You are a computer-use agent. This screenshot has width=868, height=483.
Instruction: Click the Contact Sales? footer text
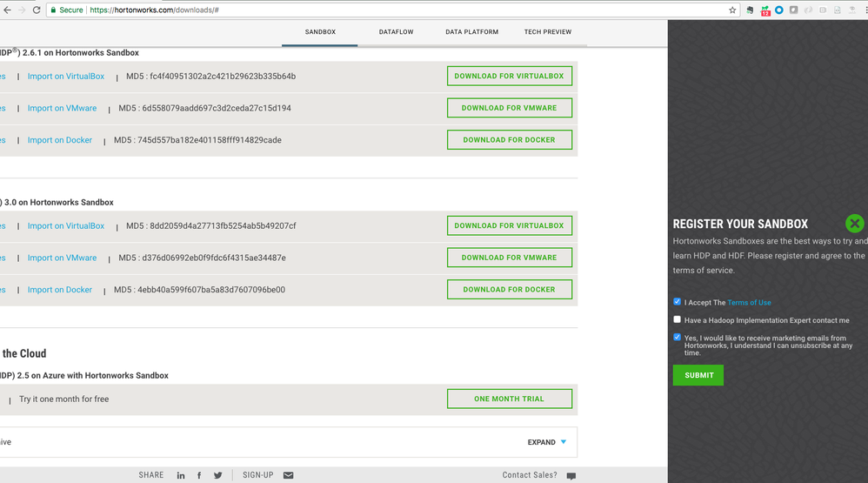pos(530,475)
